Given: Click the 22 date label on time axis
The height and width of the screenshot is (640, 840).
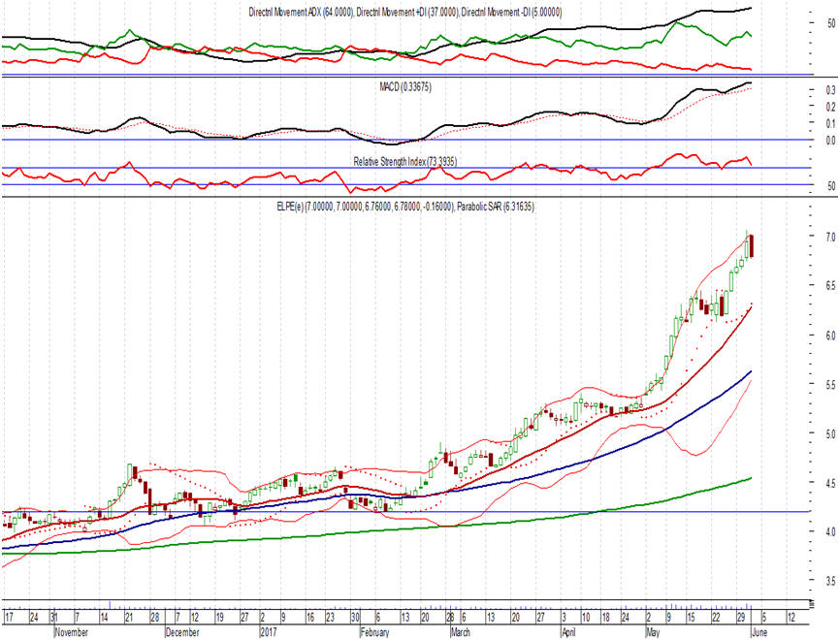Looking at the screenshot, I should coord(716,618).
